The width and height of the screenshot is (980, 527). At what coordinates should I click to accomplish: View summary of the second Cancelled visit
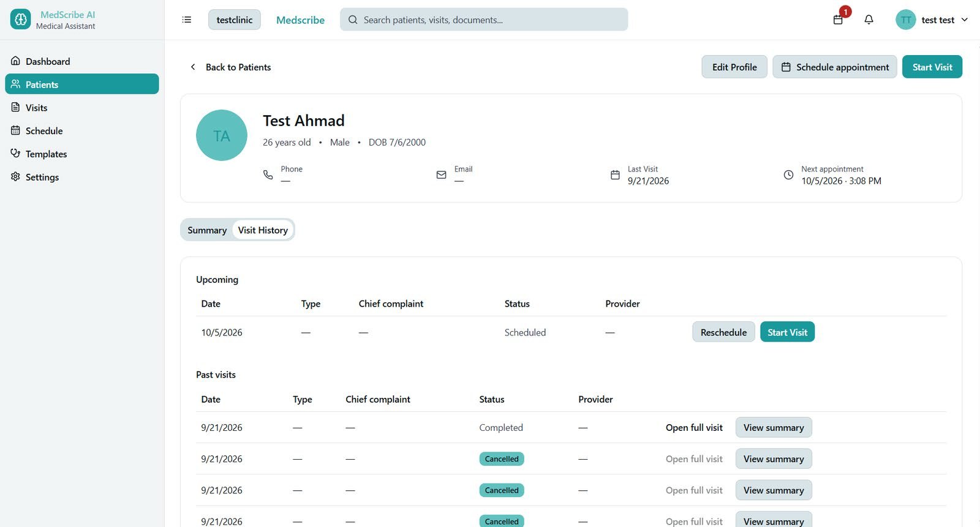pyautogui.click(x=774, y=490)
